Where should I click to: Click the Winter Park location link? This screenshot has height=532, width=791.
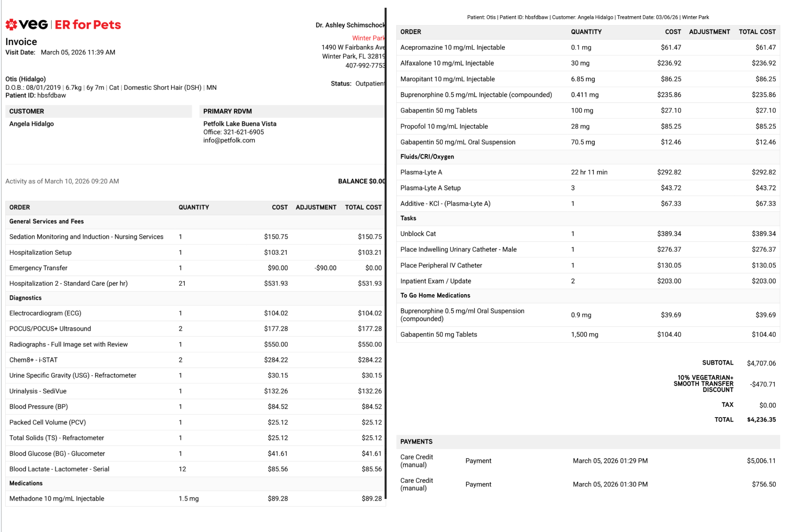click(x=368, y=38)
